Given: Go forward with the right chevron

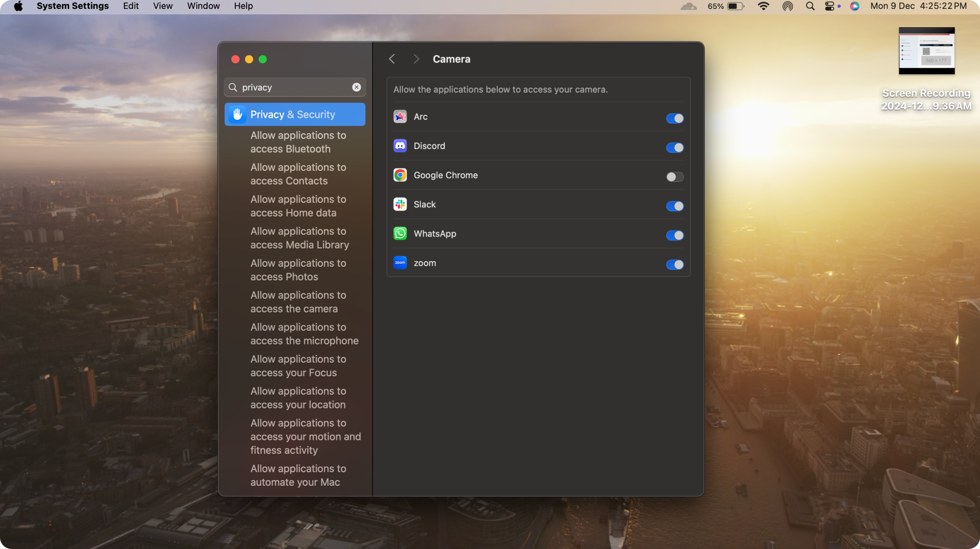Looking at the screenshot, I should 416,59.
